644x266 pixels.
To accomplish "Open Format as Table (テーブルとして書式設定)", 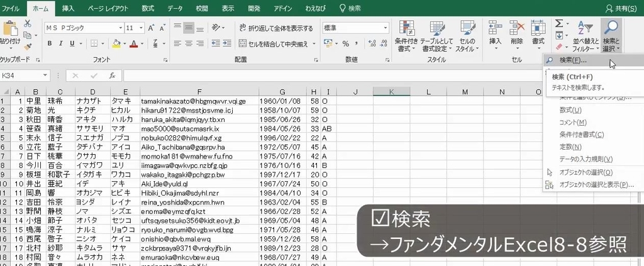I will [x=436, y=36].
